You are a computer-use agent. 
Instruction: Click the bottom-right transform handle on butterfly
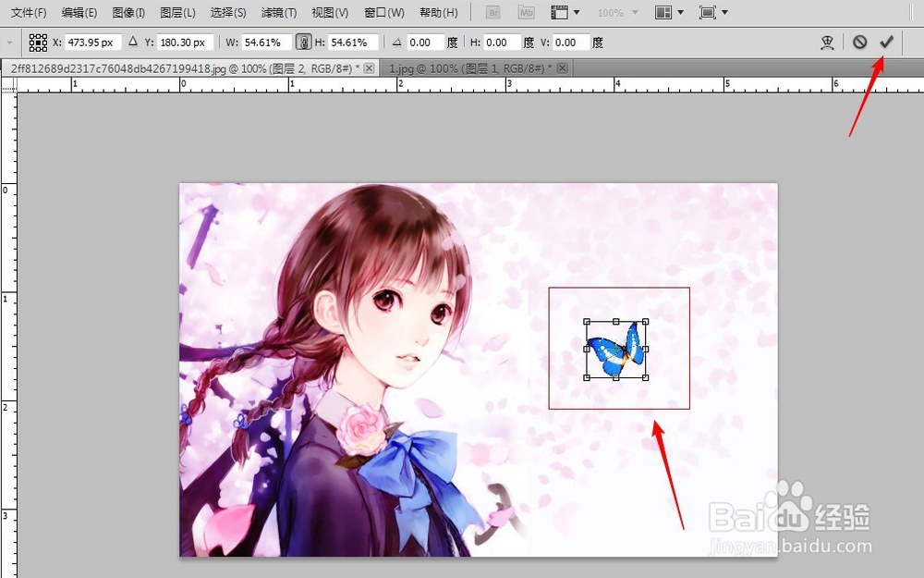click(645, 377)
